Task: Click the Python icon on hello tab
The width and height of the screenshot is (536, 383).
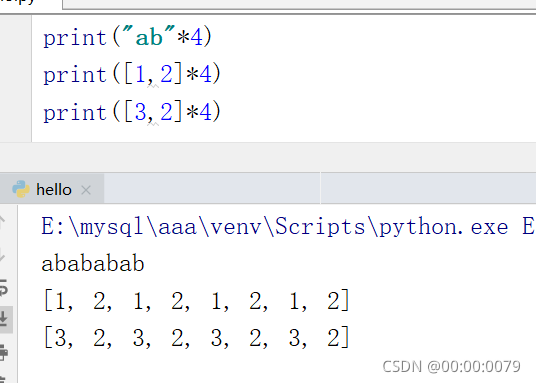Action: tap(21, 189)
